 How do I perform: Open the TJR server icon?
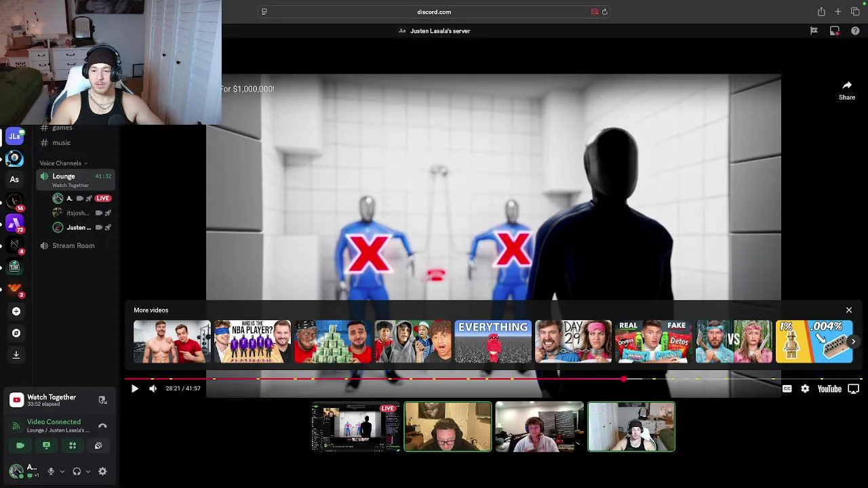point(14,266)
